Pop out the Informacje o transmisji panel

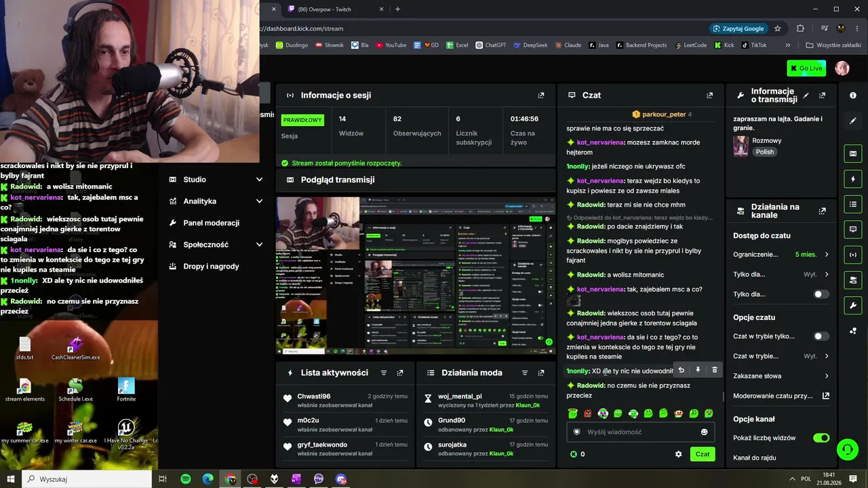(822, 96)
